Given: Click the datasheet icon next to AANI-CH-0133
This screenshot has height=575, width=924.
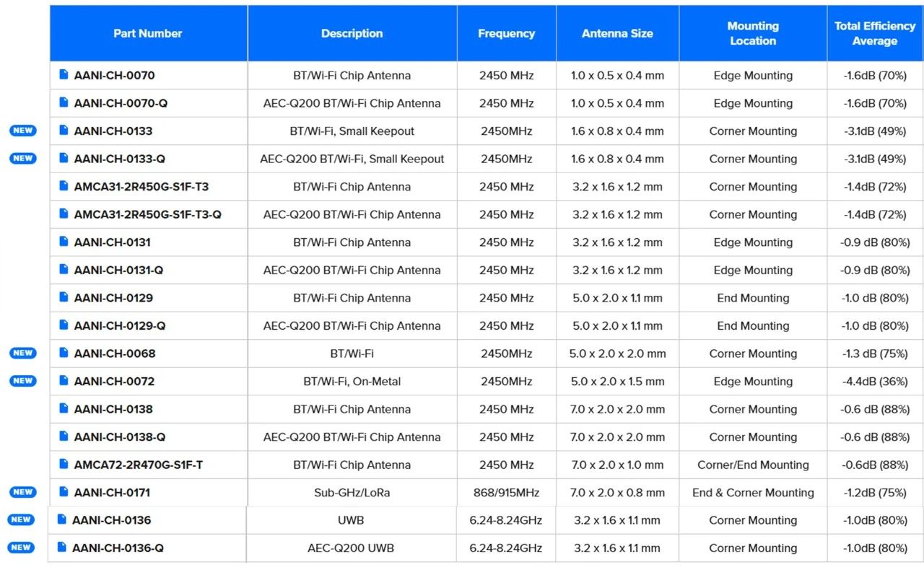Looking at the screenshot, I should point(64,131).
